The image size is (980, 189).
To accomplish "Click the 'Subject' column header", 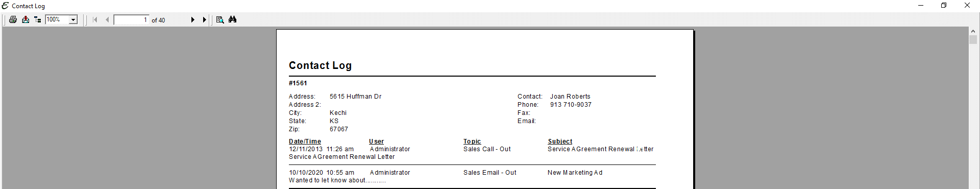I will pyautogui.click(x=560, y=141).
